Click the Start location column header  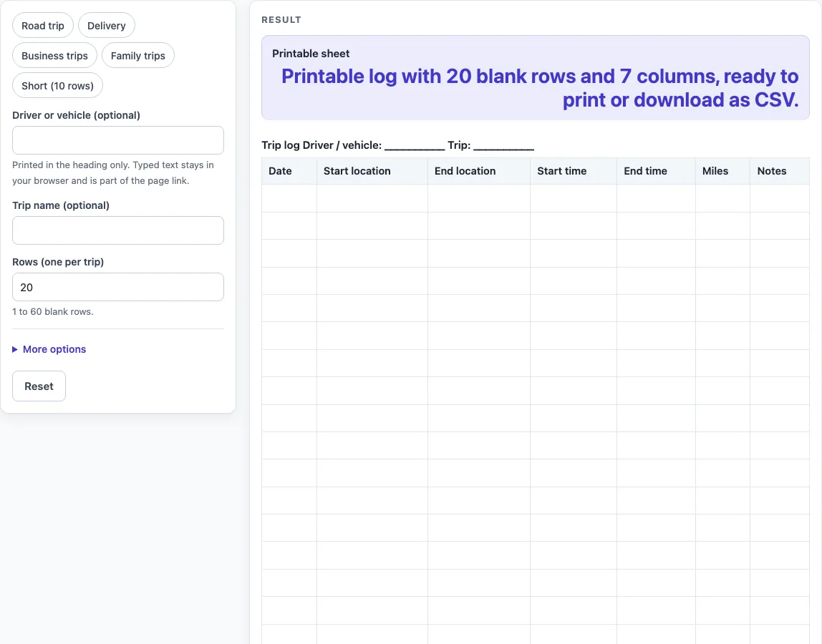tap(372, 171)
